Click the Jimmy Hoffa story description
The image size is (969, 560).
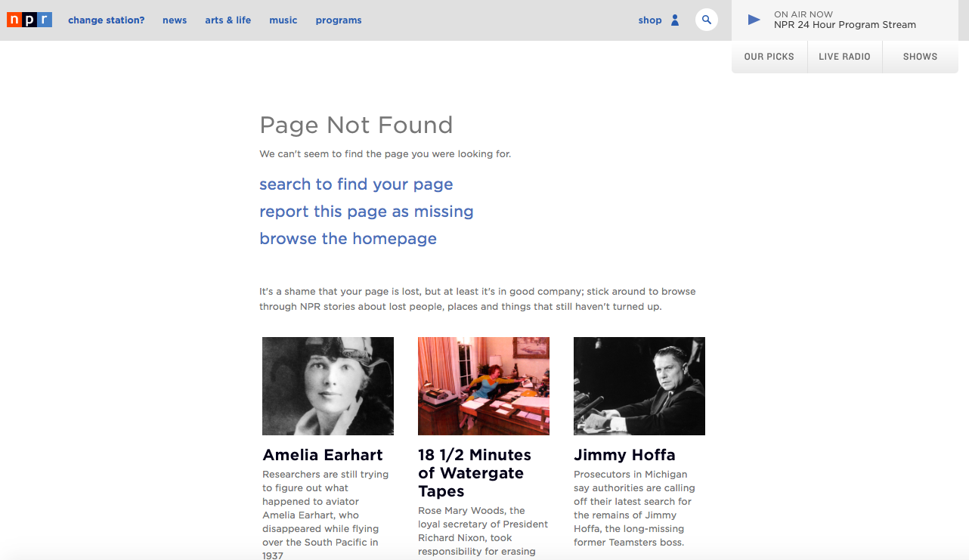pos(634,509)
